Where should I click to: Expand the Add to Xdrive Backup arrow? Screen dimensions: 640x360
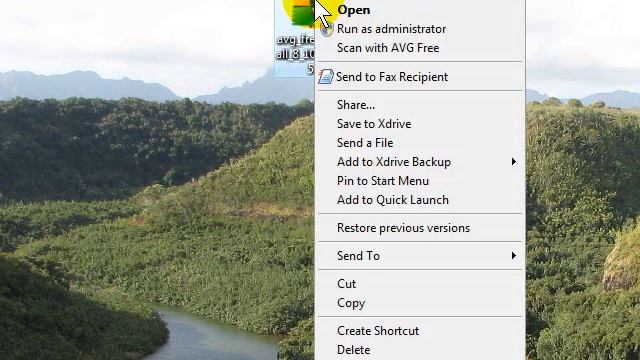click(x=514, y=162)
